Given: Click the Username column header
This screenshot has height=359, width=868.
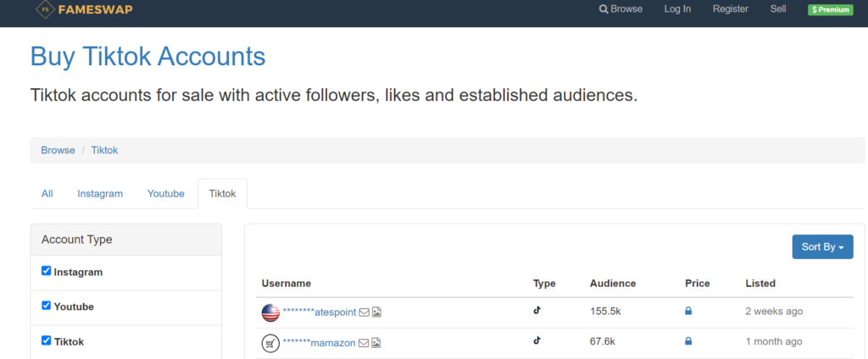Looking at the screenshot, I should 287,283.
